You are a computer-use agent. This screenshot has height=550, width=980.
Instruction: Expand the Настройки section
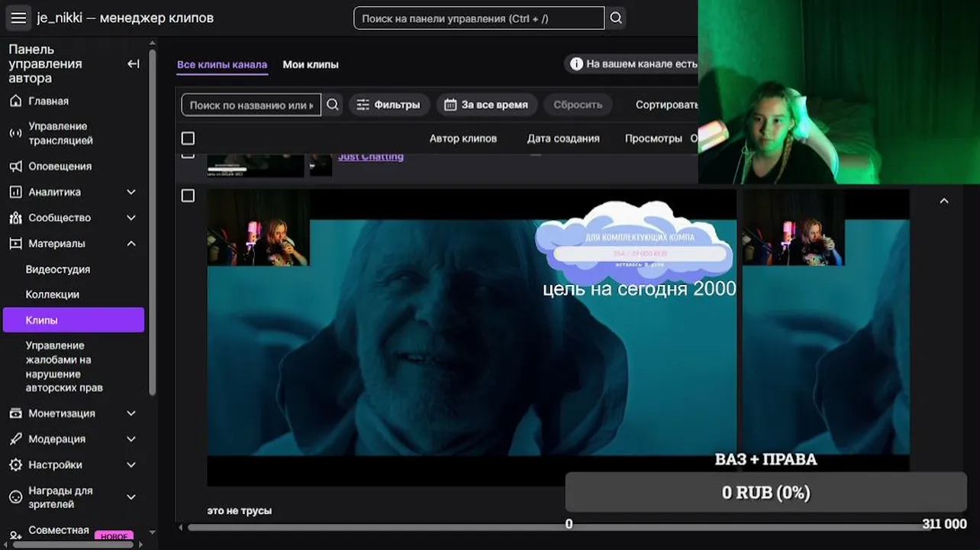click(x=131, y=464)
